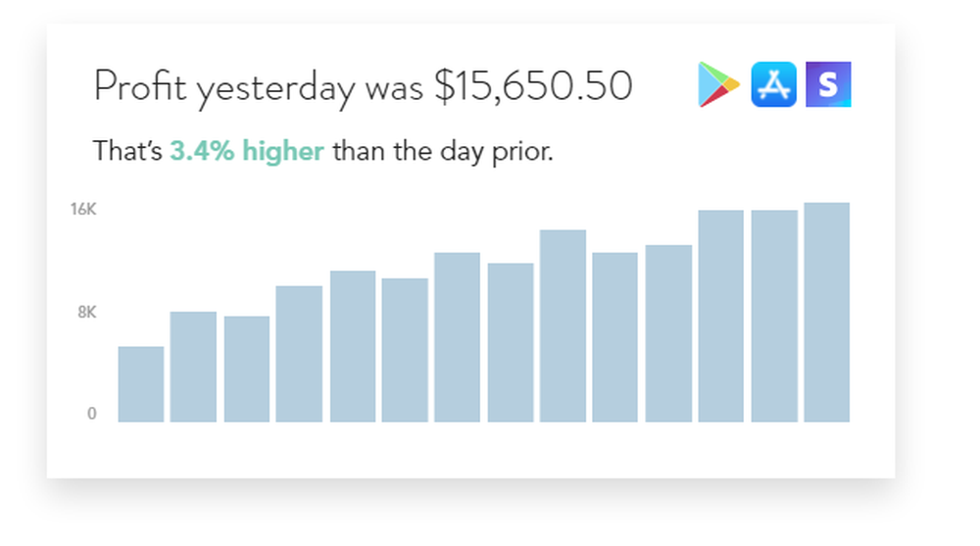Click the eleventh bar of the chart
The width and height of the screenshot is (980, 546).
pos(668,333)
